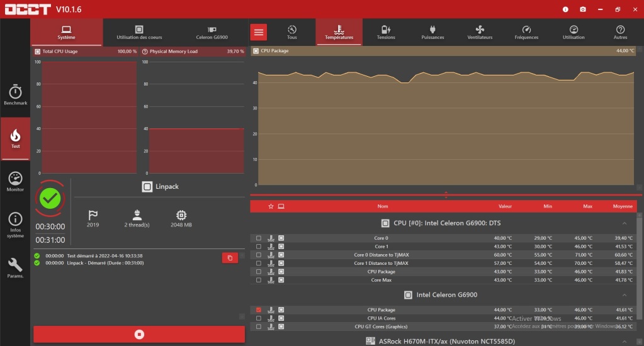Click the graph/table splitter handle
This screenshot has width=644, height=346.
[x=446, y=194]
